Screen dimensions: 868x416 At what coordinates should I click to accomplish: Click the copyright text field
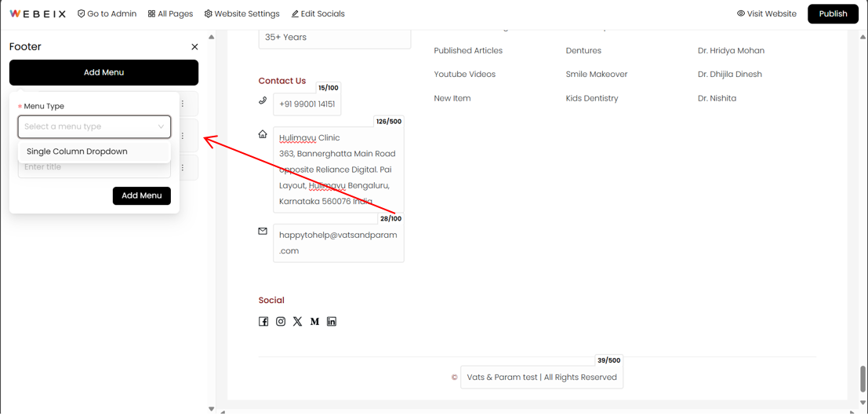pyautogui.click(x=542, y=378)
